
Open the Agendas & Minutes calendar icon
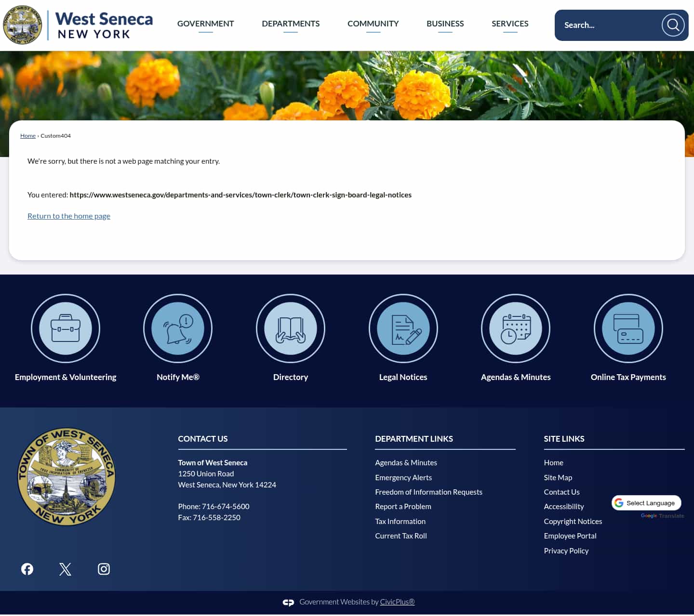pos(516,328)
